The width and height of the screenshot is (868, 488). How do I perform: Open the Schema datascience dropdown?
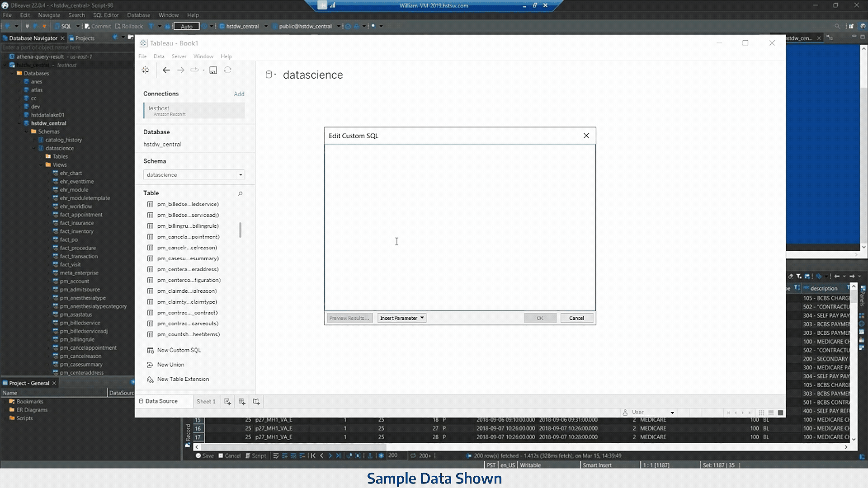click(x=194, y=175)
